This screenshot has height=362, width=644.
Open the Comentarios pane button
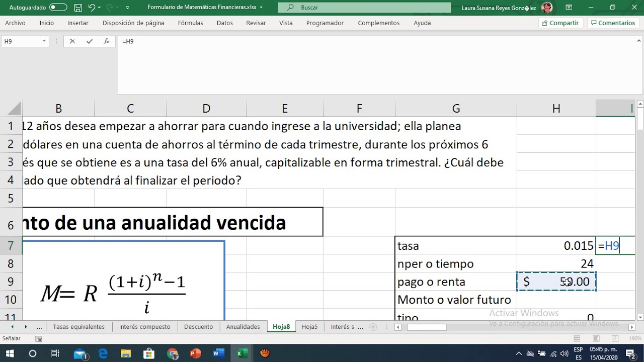tap(613, 23)
